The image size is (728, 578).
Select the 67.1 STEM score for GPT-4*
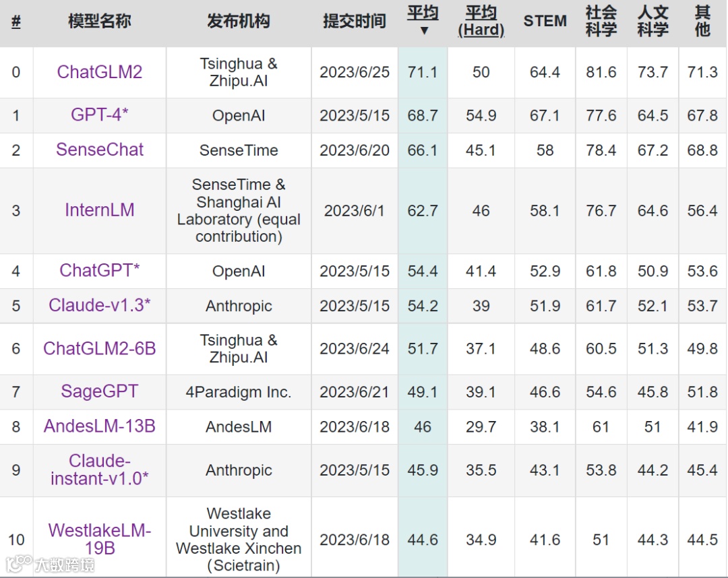click(x=545, y=115)
